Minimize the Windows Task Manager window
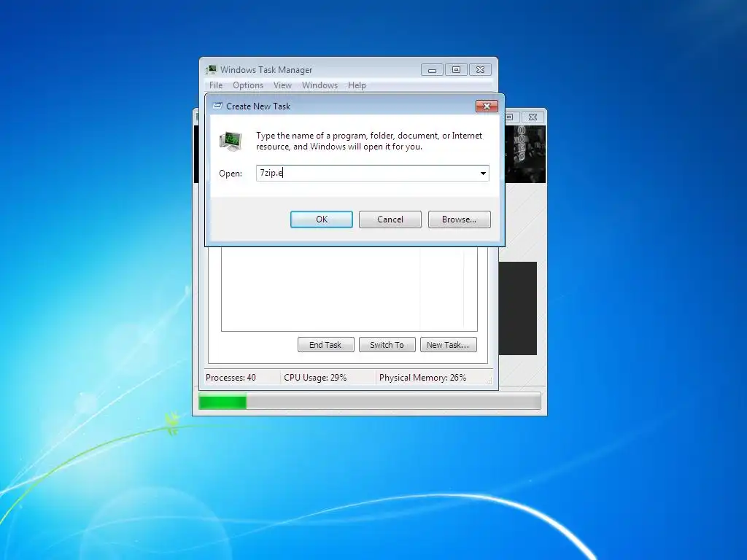747x560 pixels. click(x=432, y=70)
